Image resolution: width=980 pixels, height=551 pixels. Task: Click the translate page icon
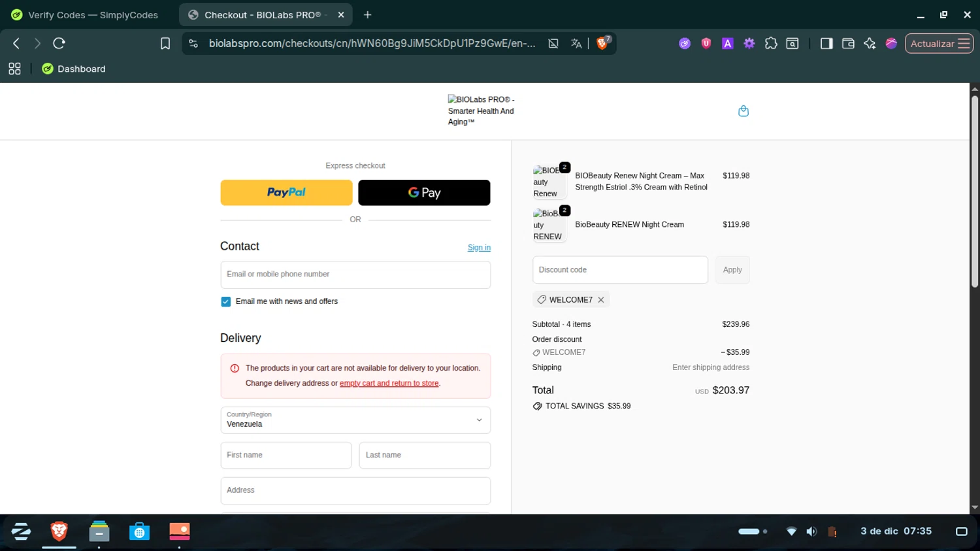(576, 43)
